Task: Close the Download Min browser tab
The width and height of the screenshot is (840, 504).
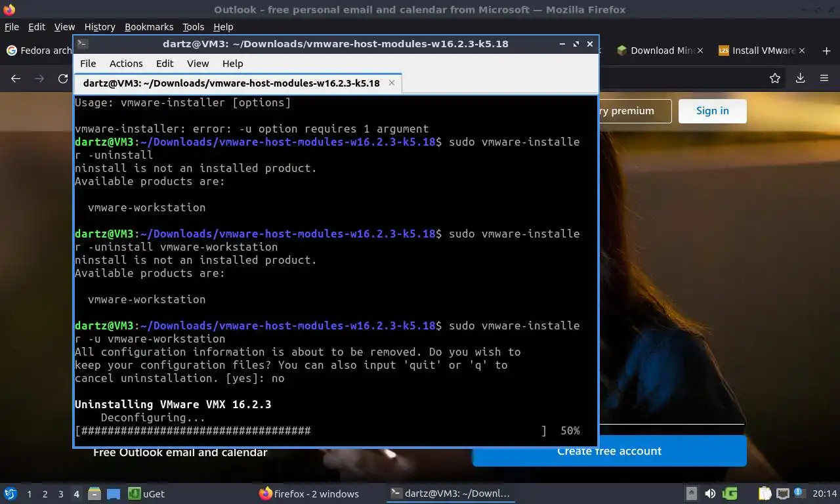Action: click(x=700, y=51)
